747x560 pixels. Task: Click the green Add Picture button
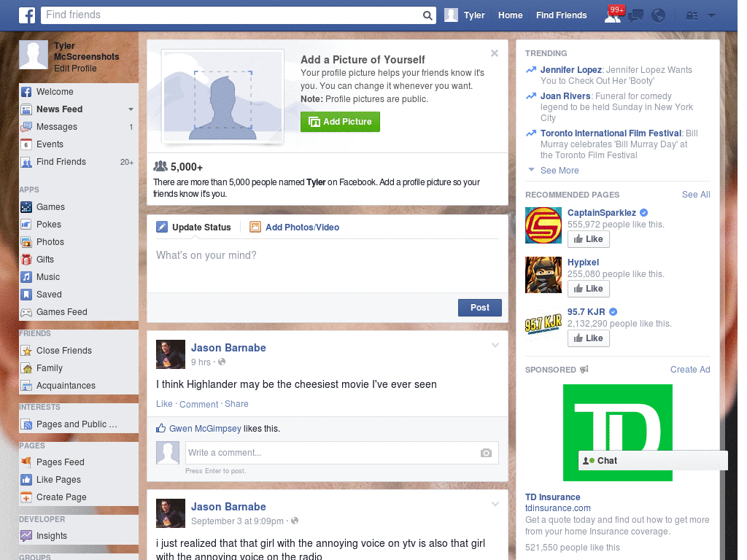point(340,122)
